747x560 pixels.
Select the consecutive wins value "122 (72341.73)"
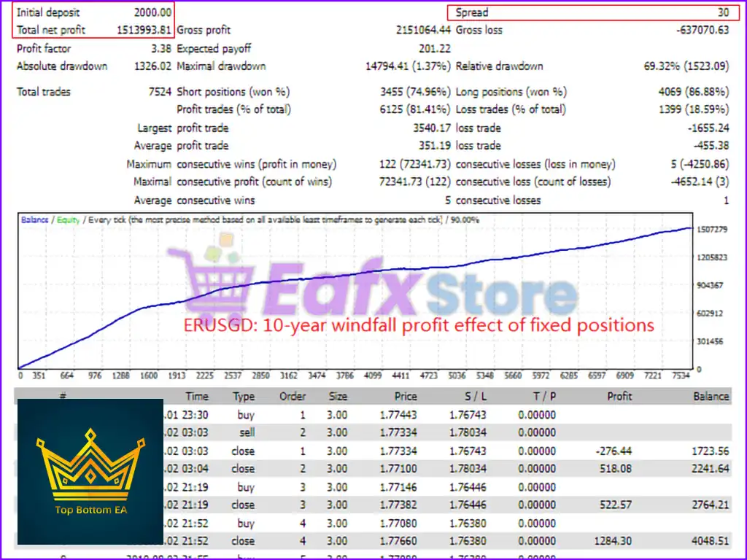click(414, 164)
